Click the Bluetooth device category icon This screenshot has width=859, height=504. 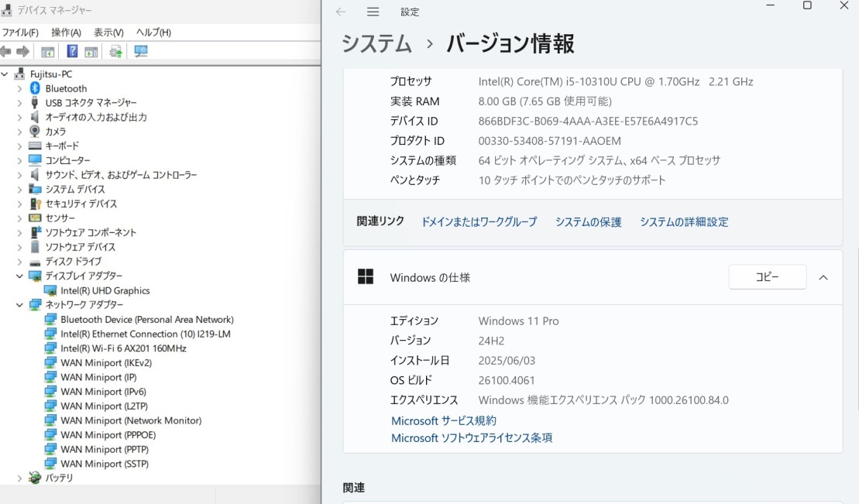coord(35,88)
